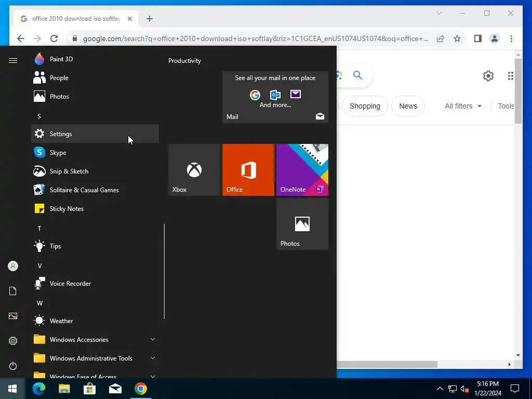This screenshot has height=399, width=532.
Task: Open the Chrome tab search dropdown
Action: tap(439, 13)
